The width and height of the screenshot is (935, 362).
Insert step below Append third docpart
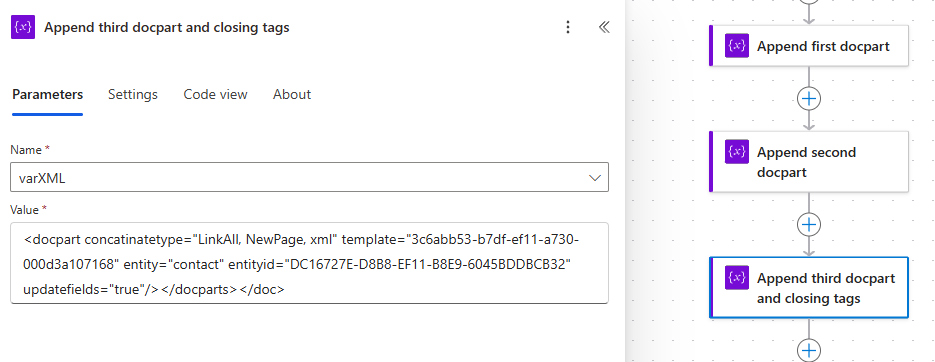[809, 350]
